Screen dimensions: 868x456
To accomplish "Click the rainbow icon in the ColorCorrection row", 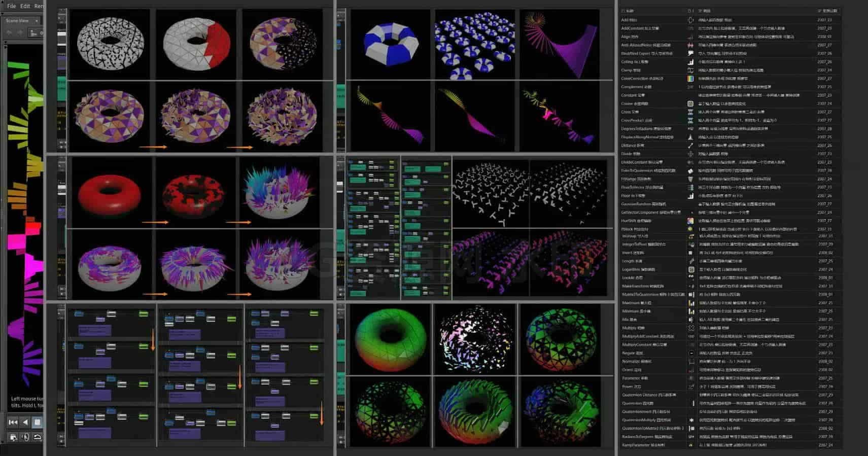I will 690,79.
